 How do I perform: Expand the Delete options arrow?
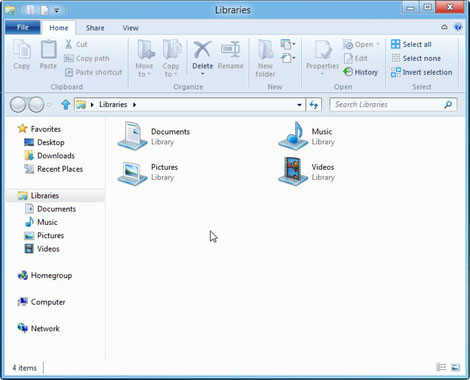tap(202, 74)
